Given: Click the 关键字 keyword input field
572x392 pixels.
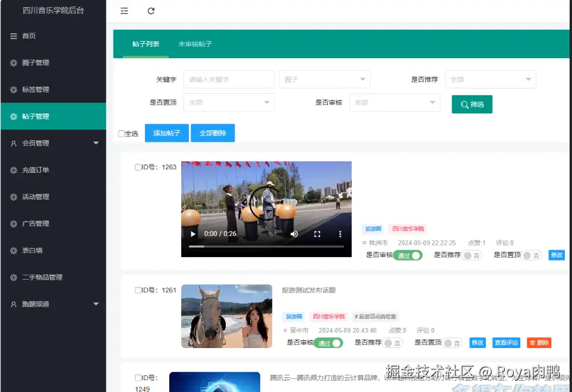Looking at the screenshot, I should click(x=229, y=79).
